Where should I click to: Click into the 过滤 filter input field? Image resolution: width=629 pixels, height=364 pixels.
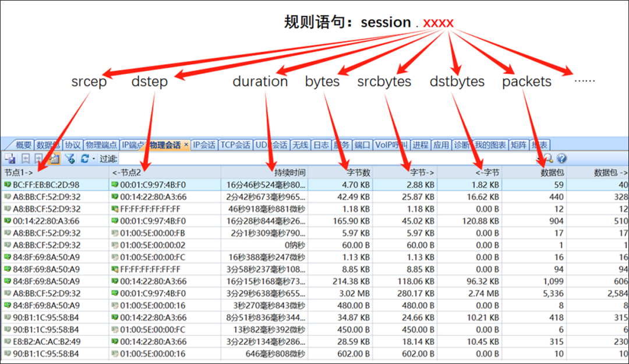coord(327,159)
